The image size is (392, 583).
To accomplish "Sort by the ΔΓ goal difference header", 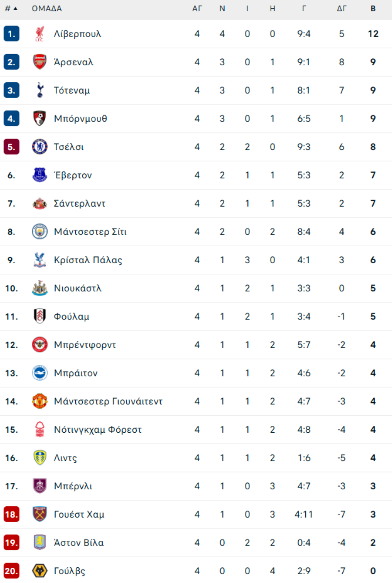I will (x=341, y=9).
